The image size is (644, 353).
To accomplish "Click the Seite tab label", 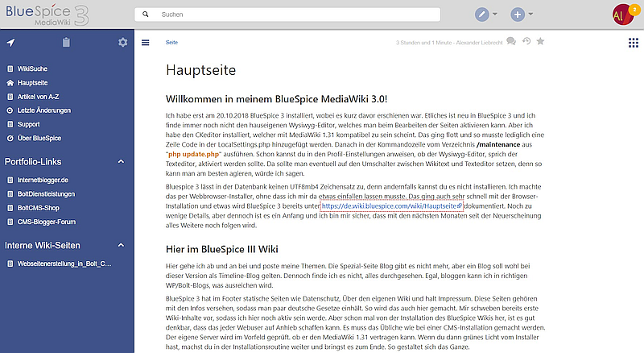I will click(171, 43).
